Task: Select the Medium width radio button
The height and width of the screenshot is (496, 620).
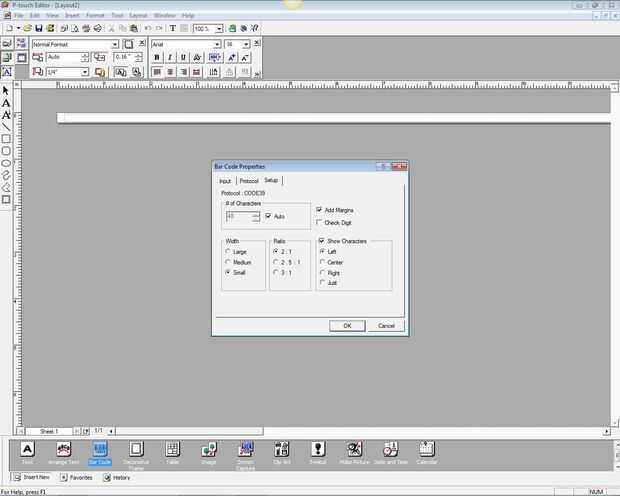Action: [x=228, y=262]
